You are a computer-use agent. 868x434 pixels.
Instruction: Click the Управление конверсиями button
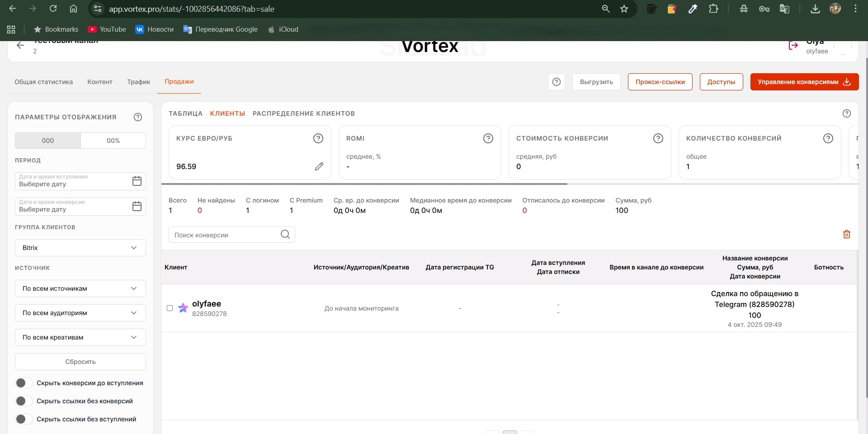804,82
